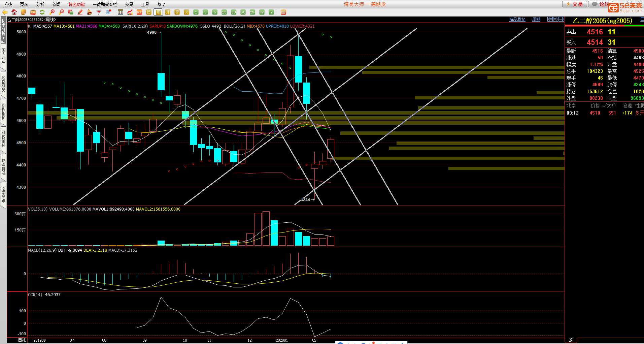Open the 特色功能 menu
This screenshot has height=344, width=644.
pos(76,4)
